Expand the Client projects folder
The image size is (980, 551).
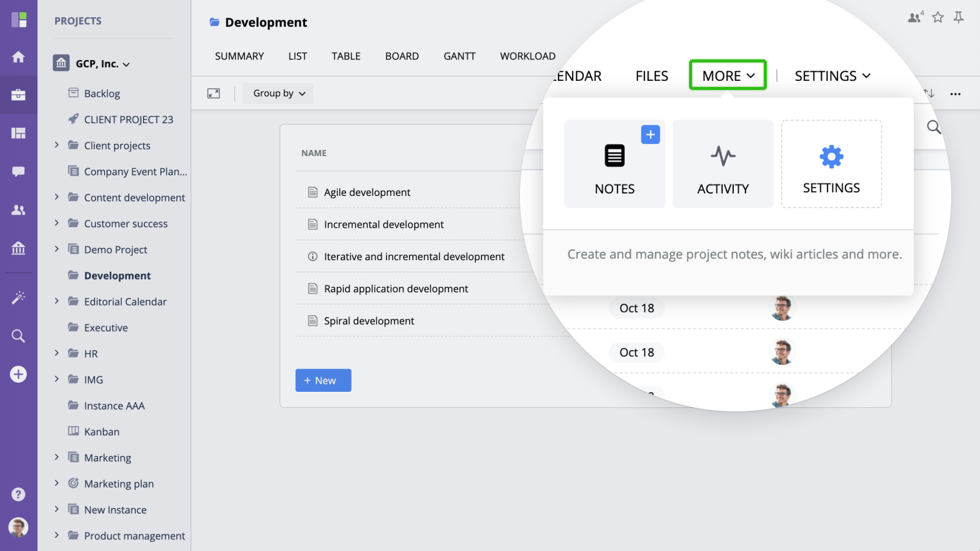pyautogui.click(x=56, y=145)
